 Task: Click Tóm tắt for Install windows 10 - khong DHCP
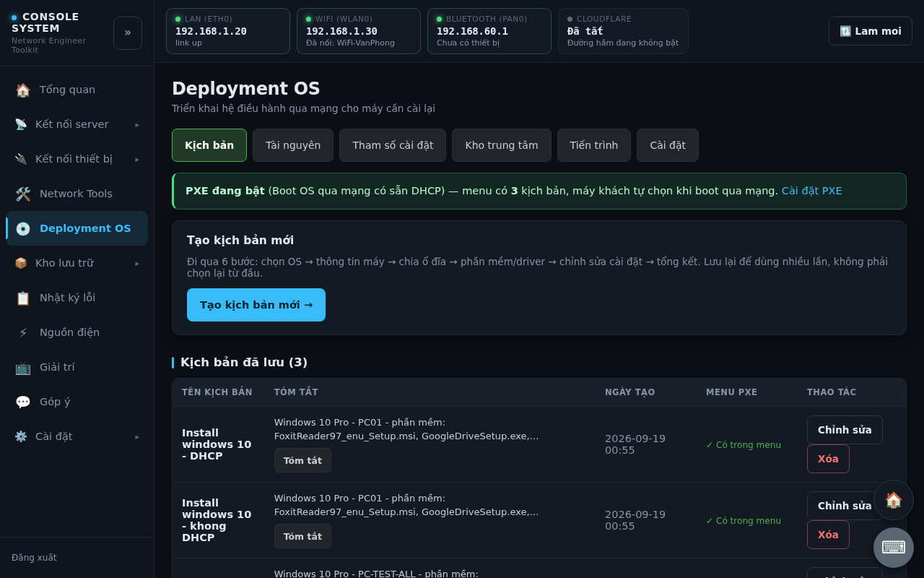pyautogui.click(x=302, y=536)
